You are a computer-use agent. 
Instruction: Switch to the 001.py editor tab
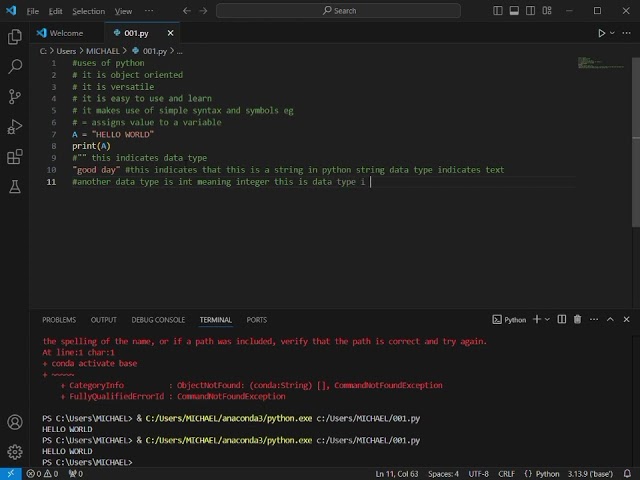(136, 33)
